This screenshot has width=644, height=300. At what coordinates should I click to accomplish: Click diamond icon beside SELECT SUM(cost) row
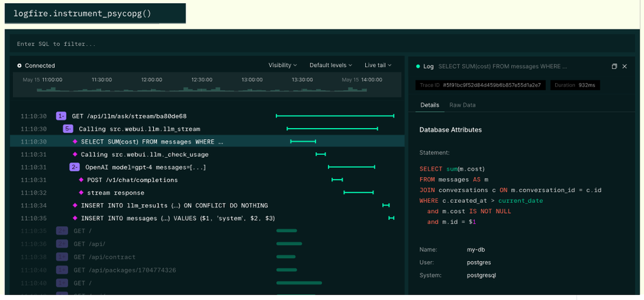[75, 142]
